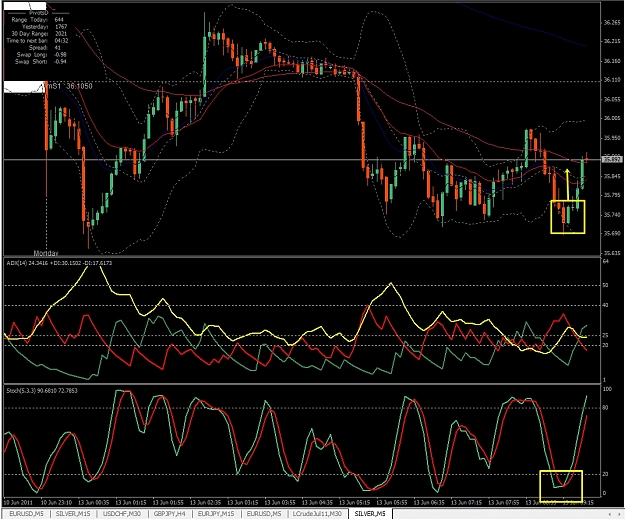625x519 pixels.
Task: Switch to the SILVER,M15 chart tab
Action: [73, 514]
